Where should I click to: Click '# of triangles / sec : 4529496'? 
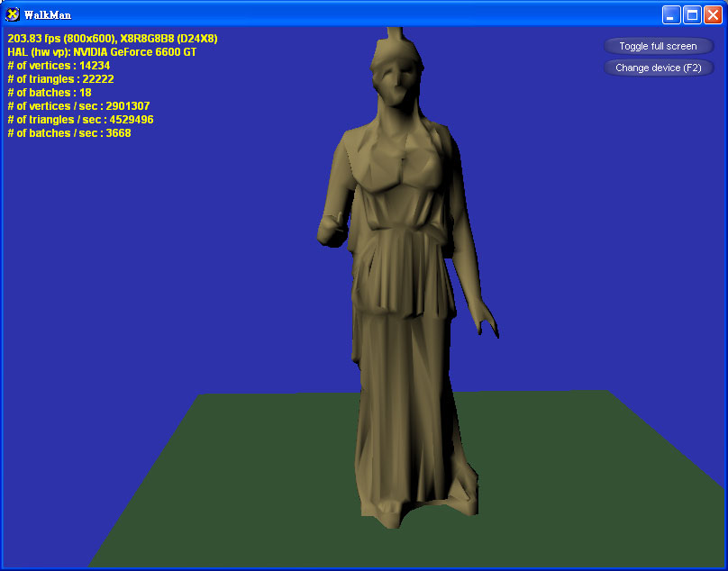[x=80, y=119]
